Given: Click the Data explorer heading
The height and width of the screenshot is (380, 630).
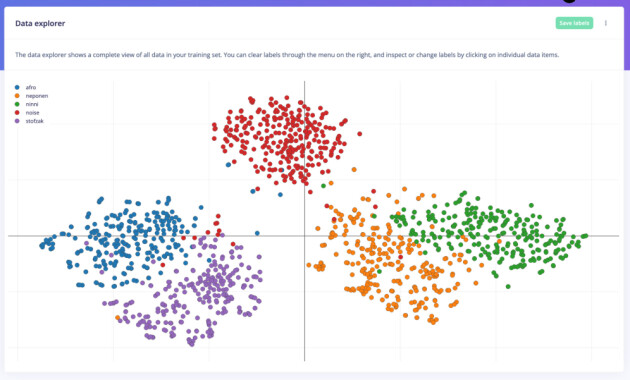Looking at the screenshot, I should click(x=40, y=23).
